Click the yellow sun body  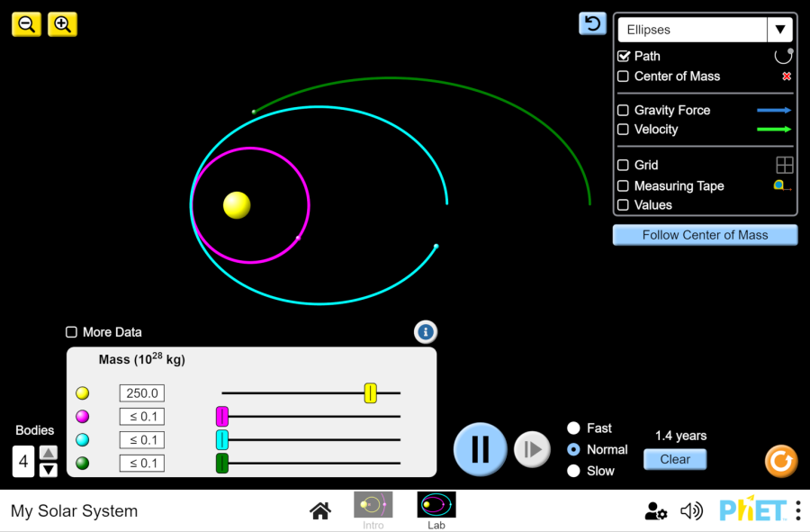237,205
